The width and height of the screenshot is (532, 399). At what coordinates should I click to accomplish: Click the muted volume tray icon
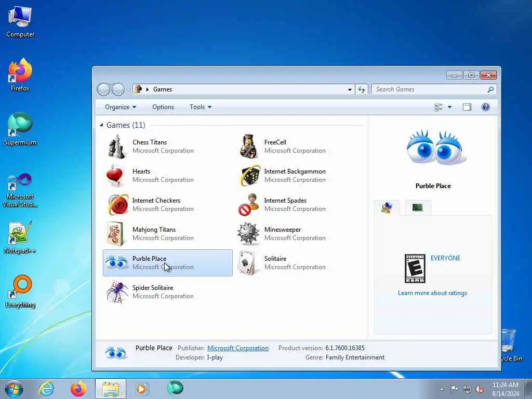tap(480, 390)
